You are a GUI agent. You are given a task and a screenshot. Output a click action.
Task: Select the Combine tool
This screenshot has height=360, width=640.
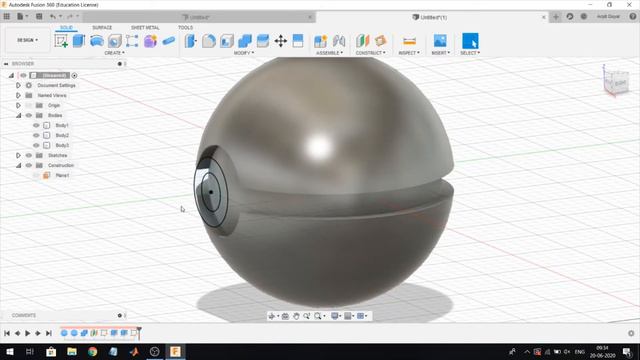(x=244, y=41)
